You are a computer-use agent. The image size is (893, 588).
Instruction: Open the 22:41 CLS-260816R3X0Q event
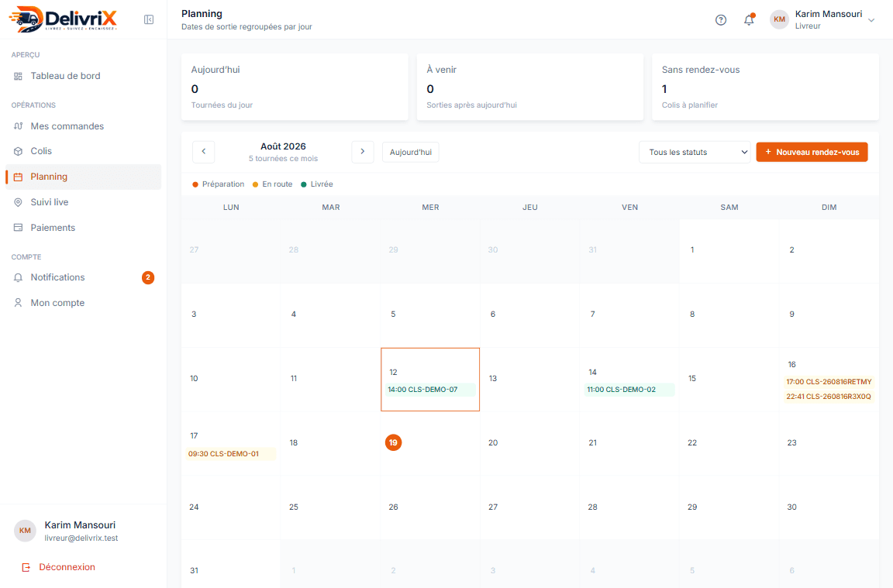click(x=829, y=397)
